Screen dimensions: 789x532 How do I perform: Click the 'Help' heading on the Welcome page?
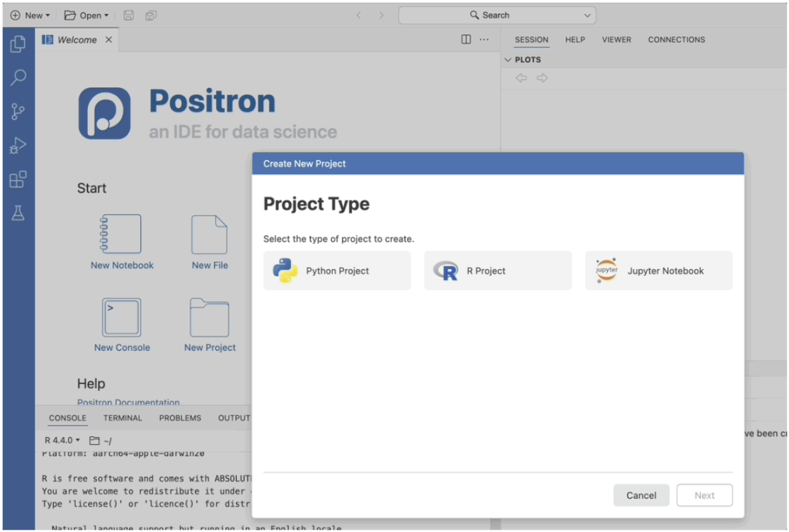point(91,384)
